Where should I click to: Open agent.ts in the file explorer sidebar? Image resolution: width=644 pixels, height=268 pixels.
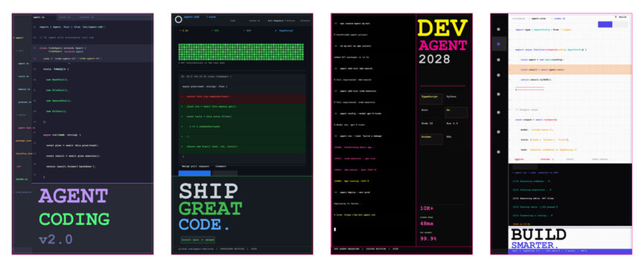point(22,63)
